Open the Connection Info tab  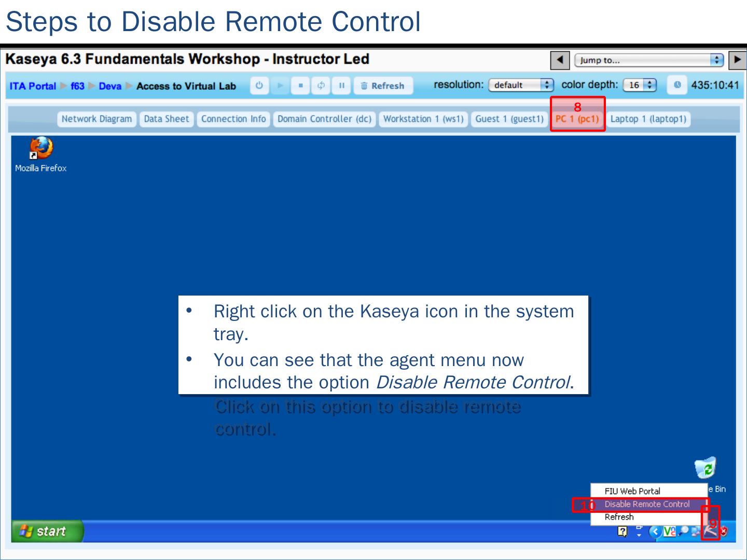point(233,119)
